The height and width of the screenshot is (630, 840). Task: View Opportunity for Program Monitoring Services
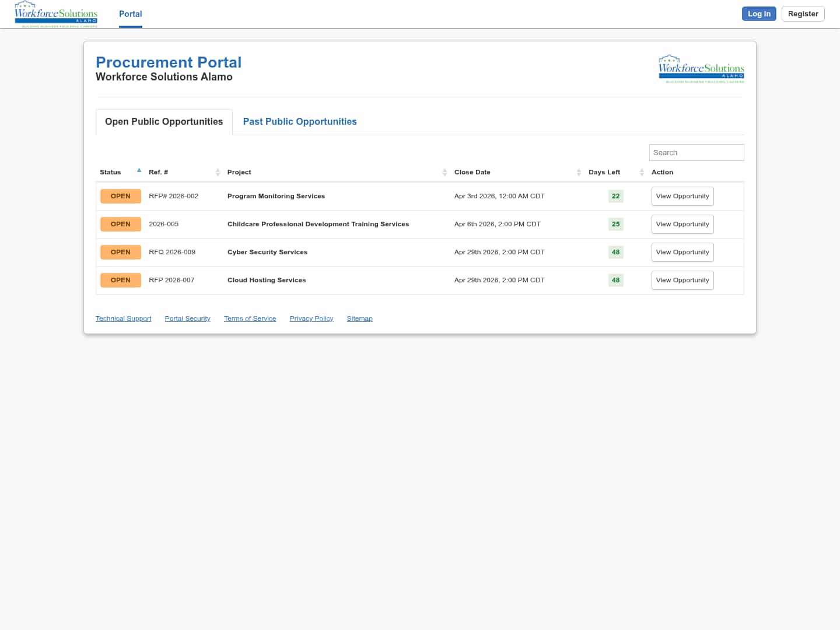click(682, 196)
